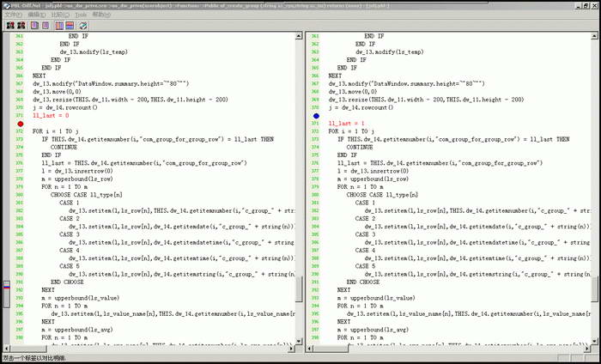
Task: Click 'm = upperbound(ls_row)' in right pane
Action: (373, 179)
